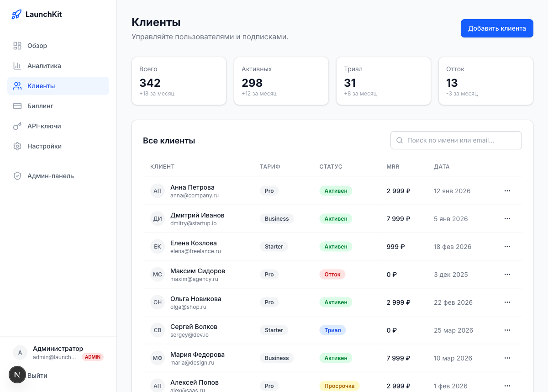Click the LaunchKit rocket logo icon
The height and width of the screenshot is (392, 548).
coord(16,14)
